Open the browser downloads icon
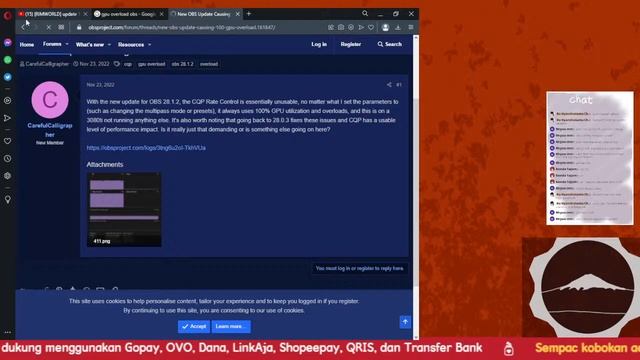Viewport: 640px width, 360px height. pyautogui.click(x=398, y=27)
